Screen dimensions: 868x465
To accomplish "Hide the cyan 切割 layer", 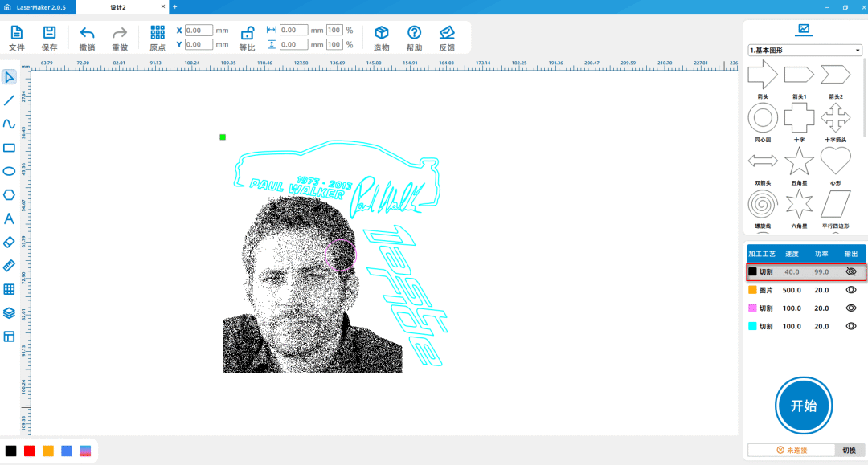I will [x=851, y=326].
